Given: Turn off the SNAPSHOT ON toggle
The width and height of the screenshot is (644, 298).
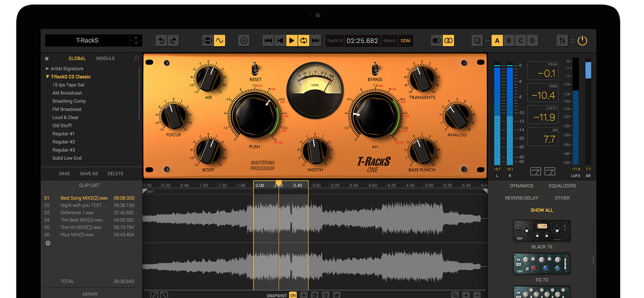Looking at the screenshot, I should (293, 295).
